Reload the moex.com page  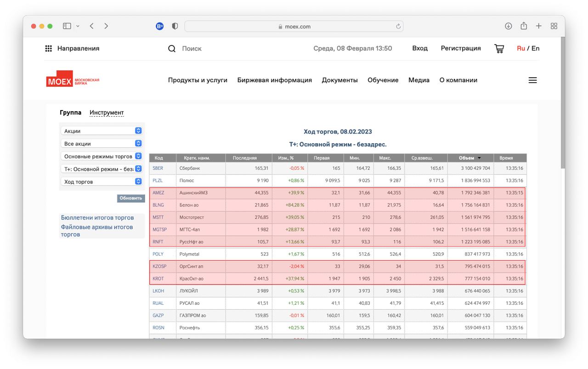click(x=398, y=26)
